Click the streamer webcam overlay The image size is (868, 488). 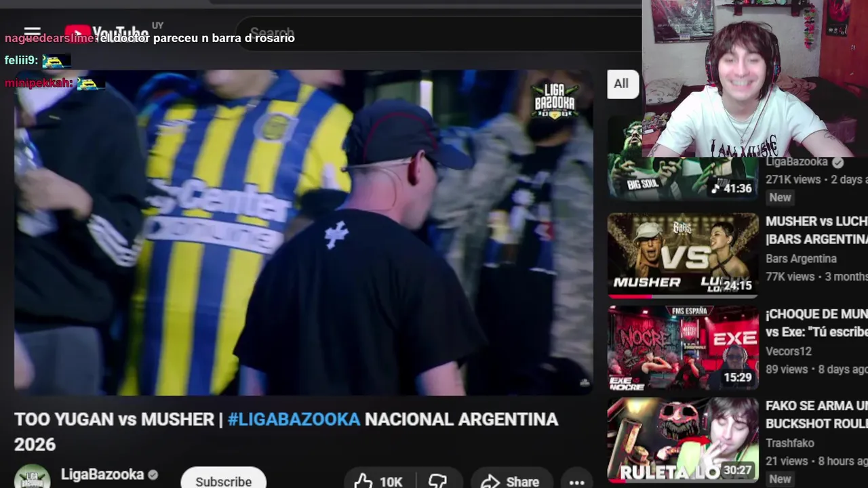coord(755,79)
